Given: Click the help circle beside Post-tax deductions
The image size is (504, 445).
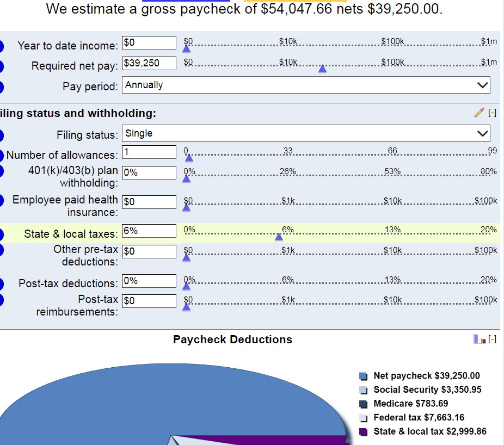Looking at the screenshot, I should tap(1, 283).
